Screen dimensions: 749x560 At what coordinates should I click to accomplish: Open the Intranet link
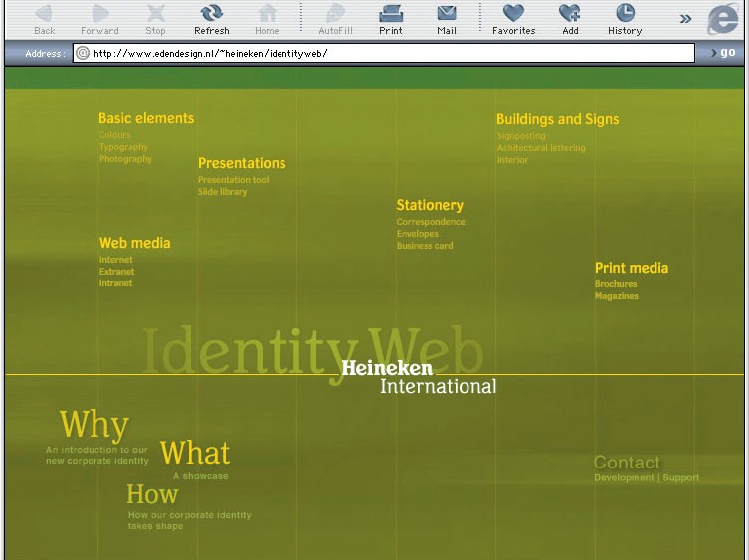[116, 283]
